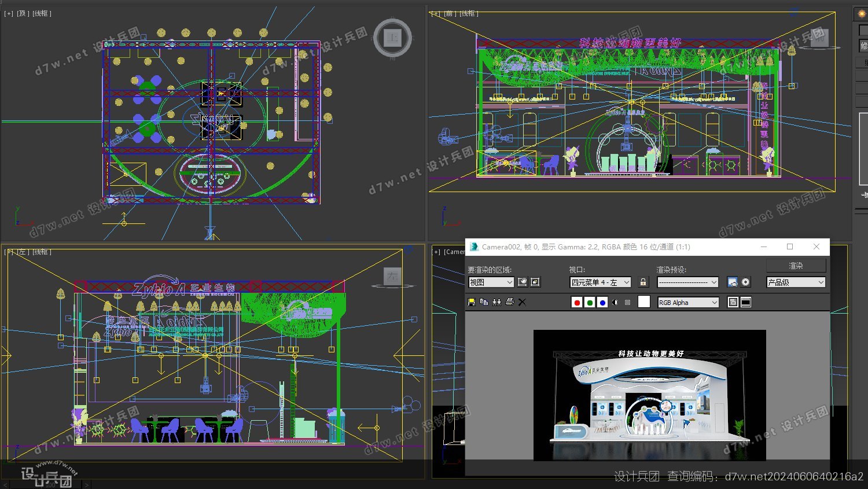Click the front viewport ViewCube
868x489 pixels.
click(819, 37)
